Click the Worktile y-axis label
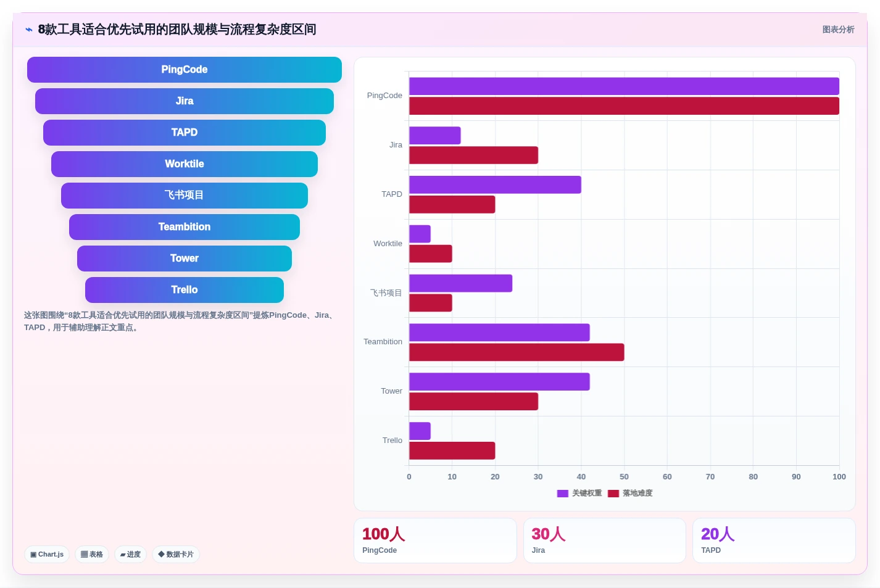880x588 pixels. coord(388,244)
